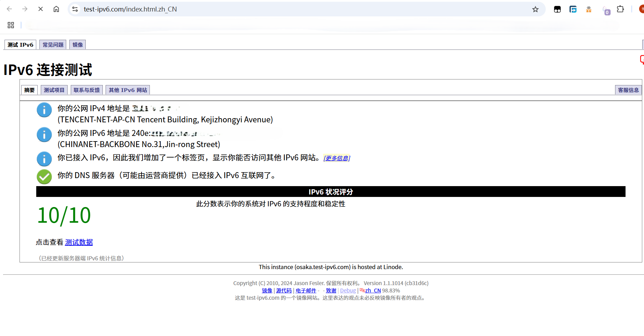Click the osaka.test-ipv6.com instance text

coord(331,267)
